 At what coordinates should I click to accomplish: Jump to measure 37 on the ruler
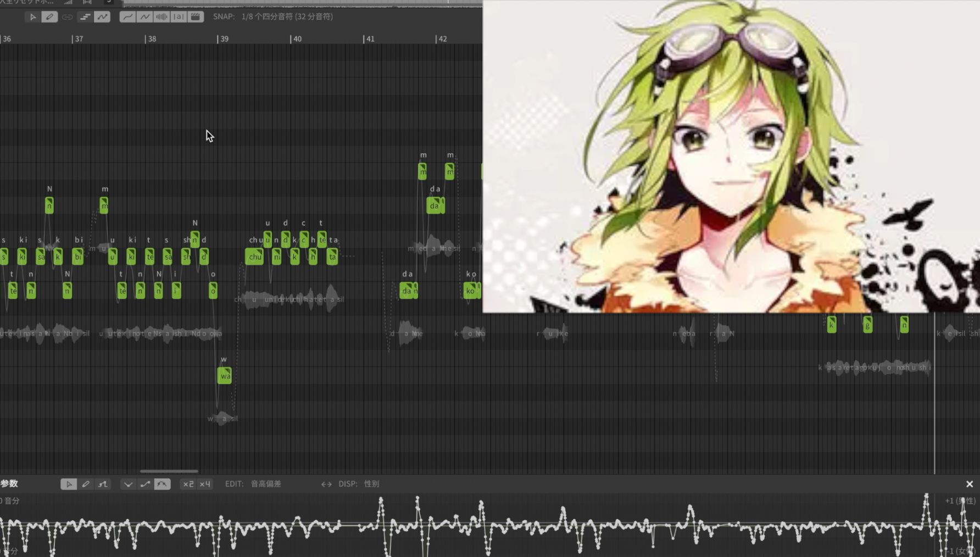pos(79,39)
